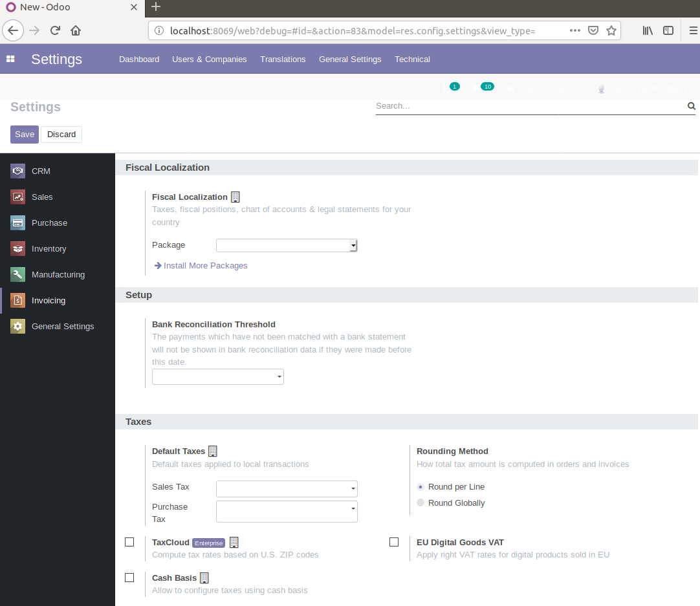Open Firefox library icon

(648, 30)
